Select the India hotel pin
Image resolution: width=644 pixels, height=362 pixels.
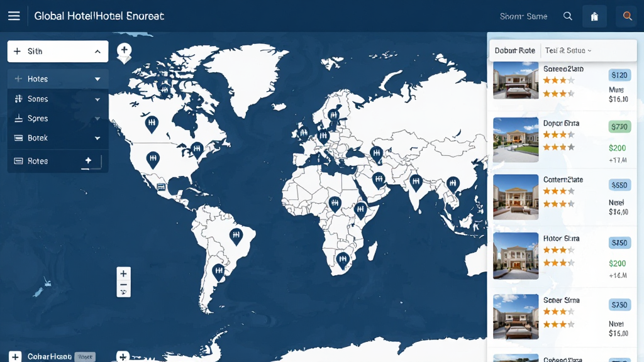[416, 183]
